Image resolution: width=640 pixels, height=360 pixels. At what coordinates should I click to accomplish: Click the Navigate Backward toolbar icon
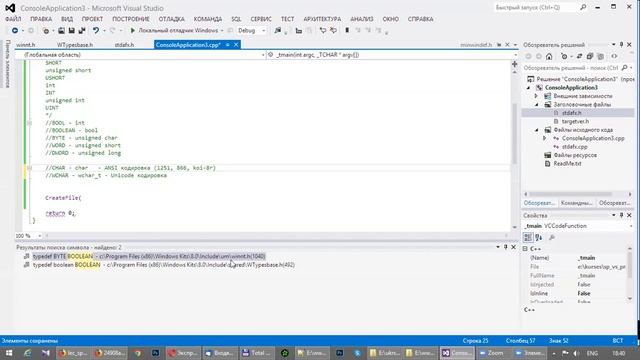[15, 31]
